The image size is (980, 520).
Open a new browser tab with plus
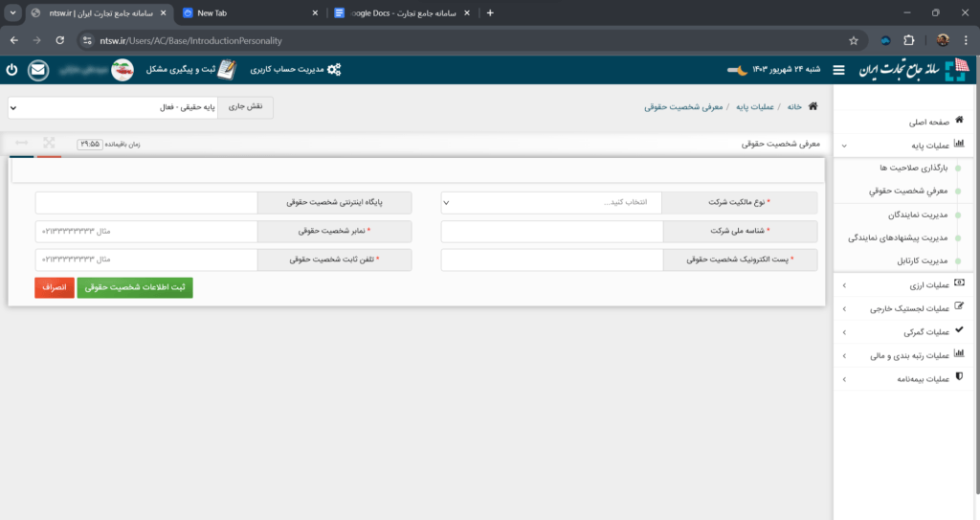490,12
